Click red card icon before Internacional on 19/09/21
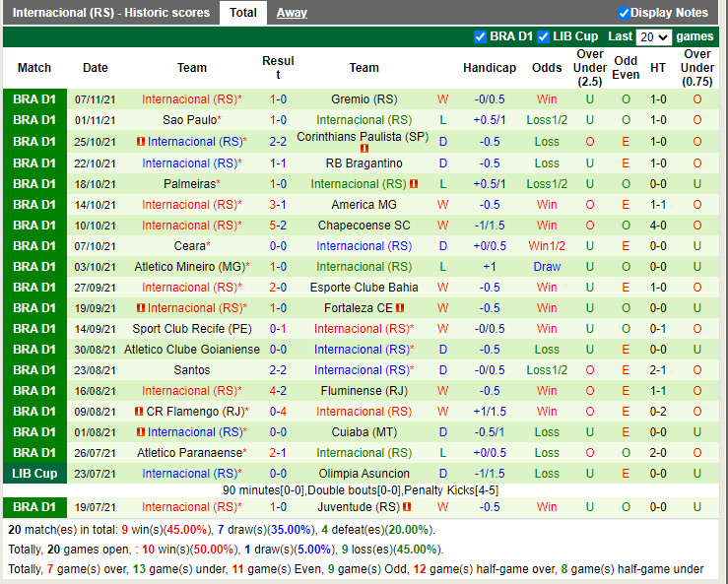This screenshot has width=728, height=584. [x=140, y=308]
